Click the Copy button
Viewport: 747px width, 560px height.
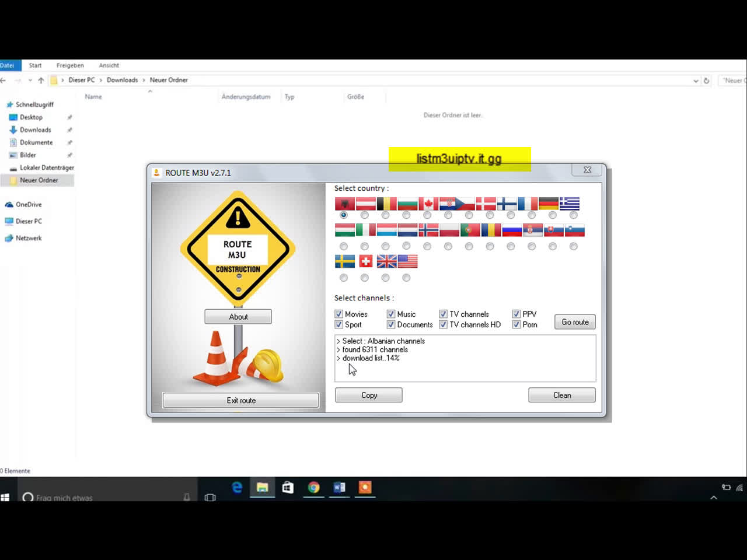[369, 395]
